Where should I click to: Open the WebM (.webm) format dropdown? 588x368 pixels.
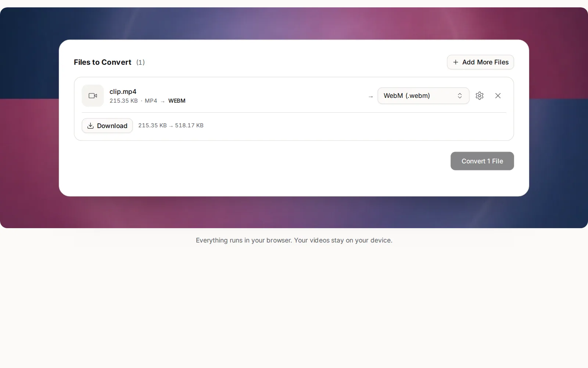coord(423,96)
